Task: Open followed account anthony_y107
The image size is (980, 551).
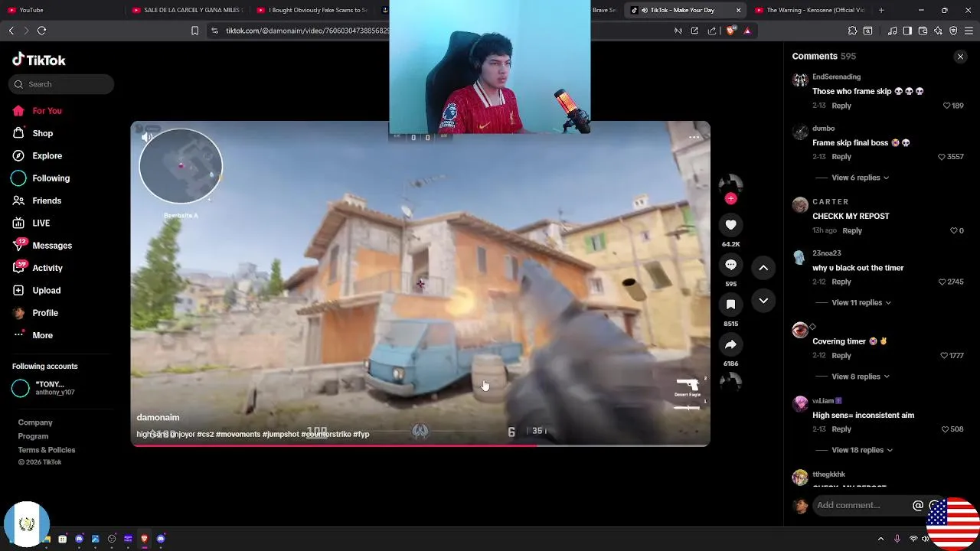Action: (44, 388)
